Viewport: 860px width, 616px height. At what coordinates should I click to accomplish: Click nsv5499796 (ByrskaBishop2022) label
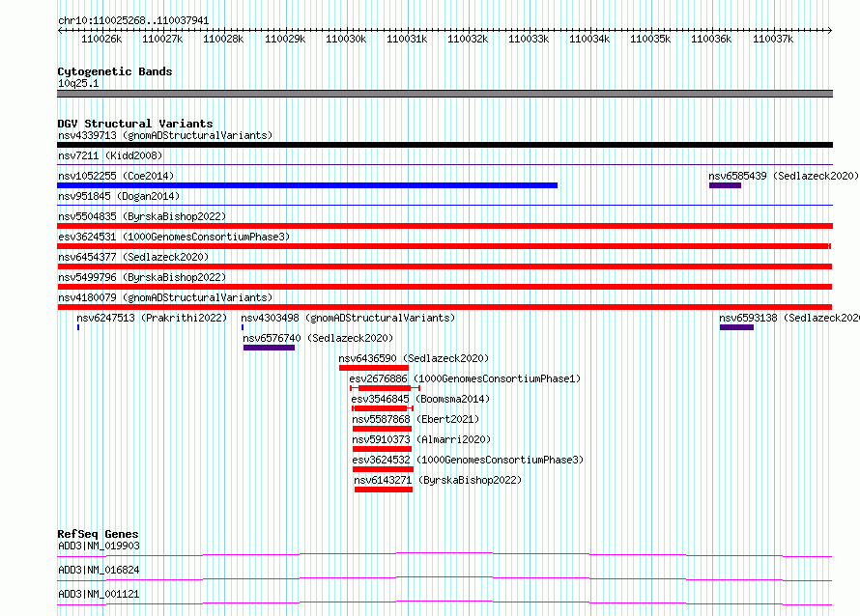[142, 277]
